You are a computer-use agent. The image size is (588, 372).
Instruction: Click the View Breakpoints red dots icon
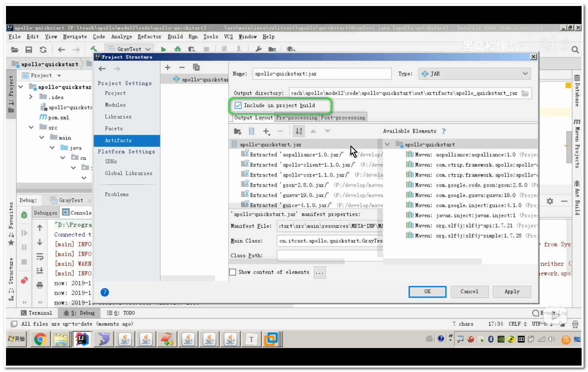pos(24,280)
